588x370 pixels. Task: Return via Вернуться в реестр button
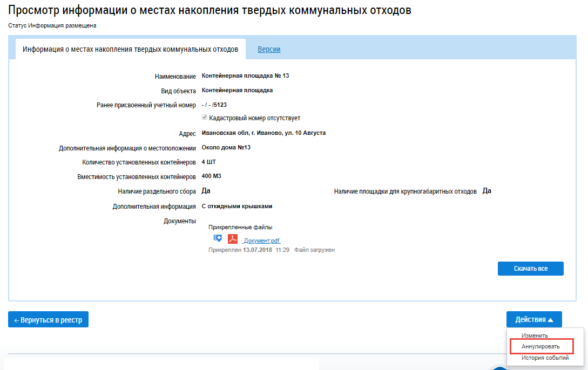49,319
